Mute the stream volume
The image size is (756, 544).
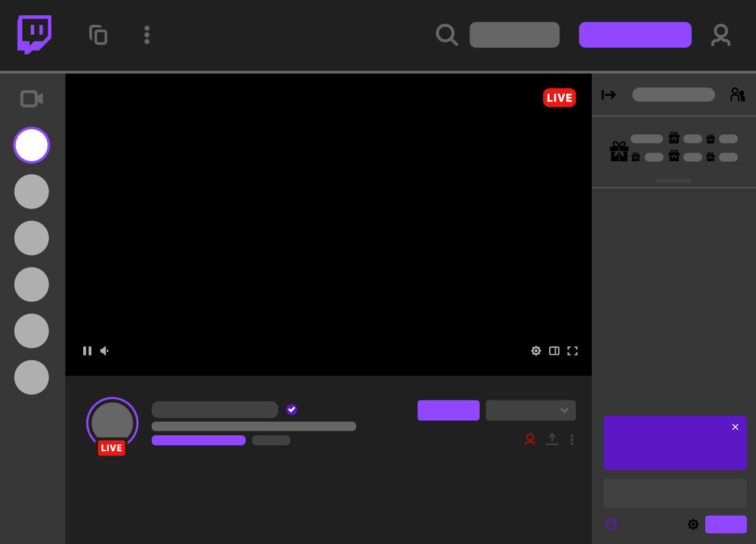pos(105,351)
